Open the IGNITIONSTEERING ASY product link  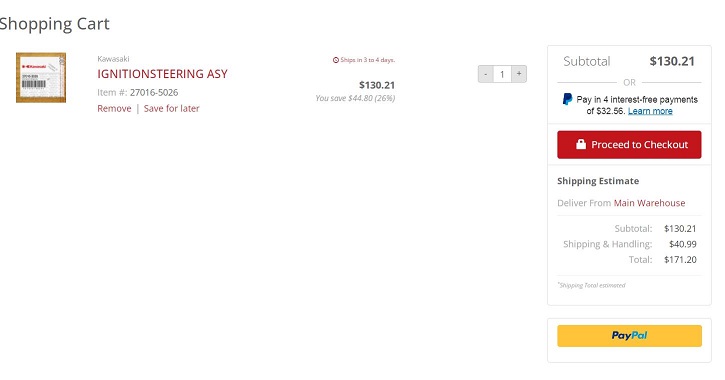(x=162, y=74)
